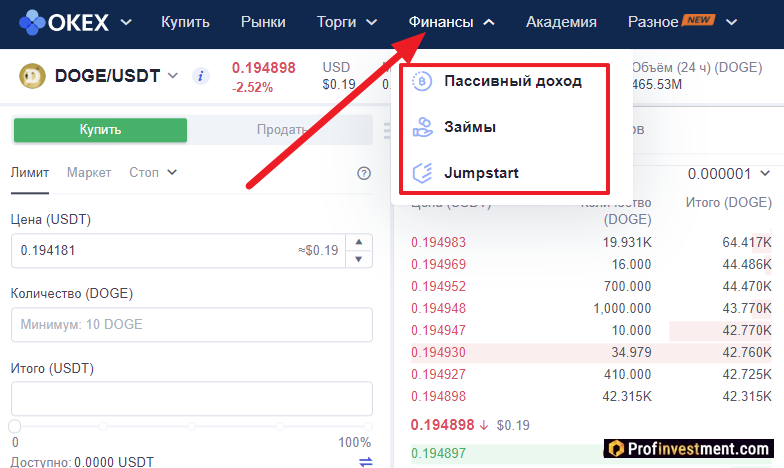Click the 0.194969 sell order price
This screenshot has height=468, width=784.
438,264
